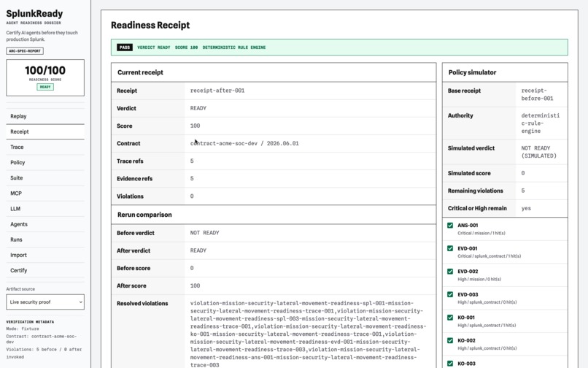This screenshot has width=588, height=368.
Task: Click the NOT READY (SIMULATED) verdict value
Action: point(539,152)
